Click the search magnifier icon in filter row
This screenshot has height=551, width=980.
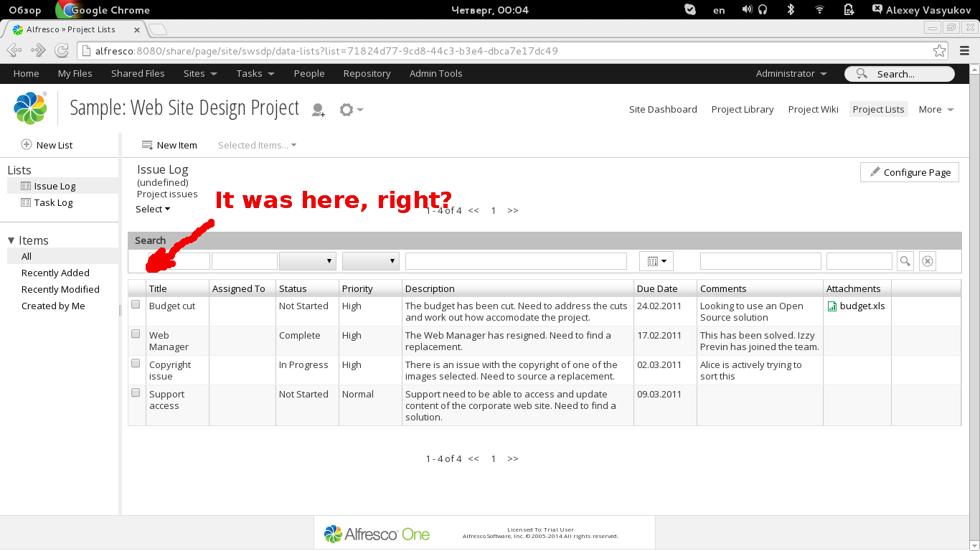905,261
